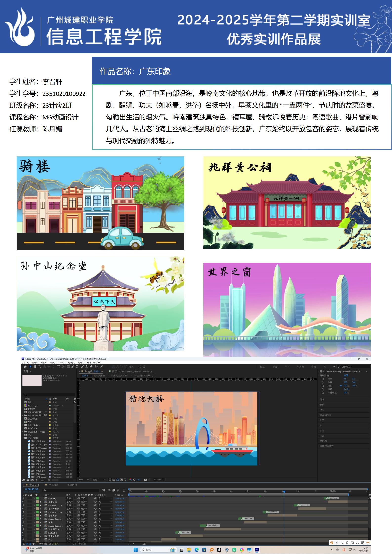Expand the workspace overflow double-chevron

coord(334,367)
